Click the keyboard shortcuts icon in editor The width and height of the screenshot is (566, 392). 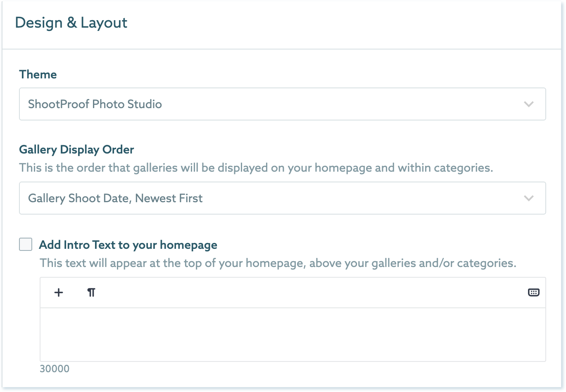(x=534, y=293)
